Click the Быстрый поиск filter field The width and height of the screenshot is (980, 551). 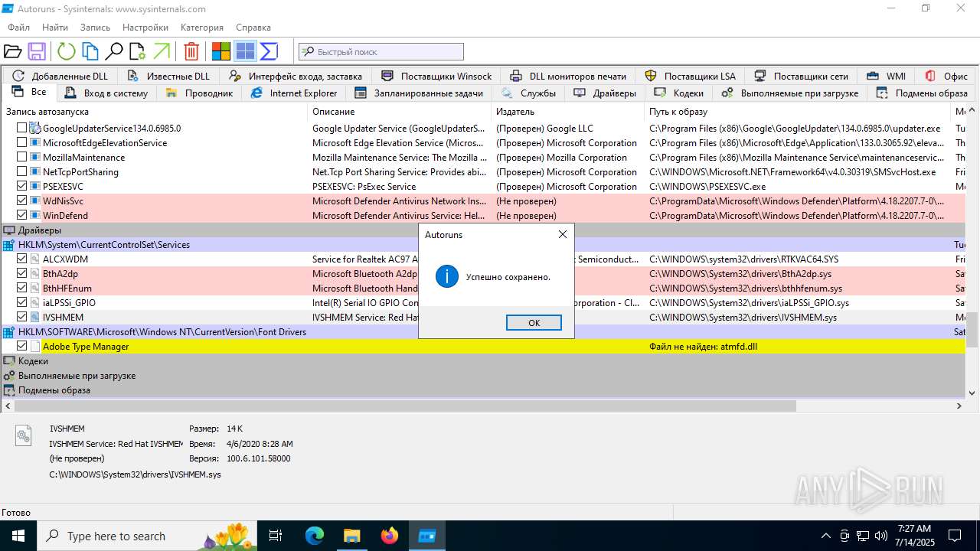point(381,52)
